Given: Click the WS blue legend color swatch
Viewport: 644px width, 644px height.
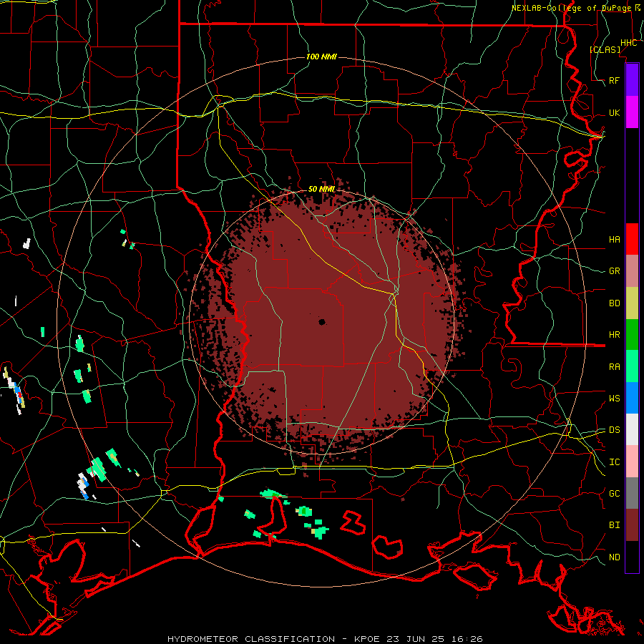Looking at the screenshot, I should (x=632, y=398).
